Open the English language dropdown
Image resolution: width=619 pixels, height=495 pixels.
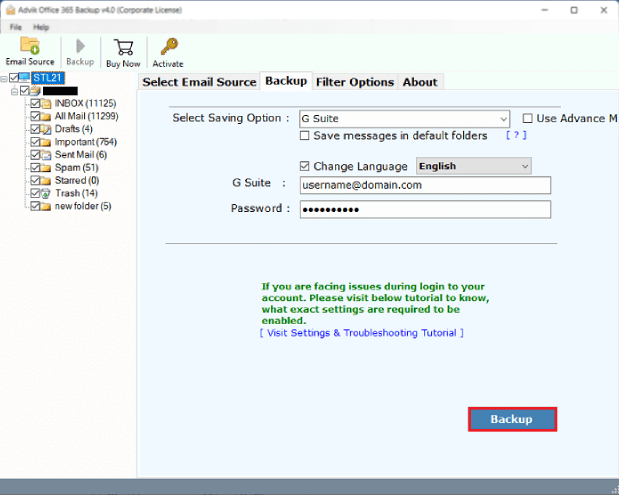point(473,166)
